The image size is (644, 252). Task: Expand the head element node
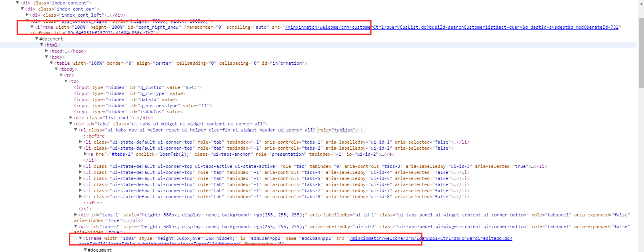[x=46, y=51]
